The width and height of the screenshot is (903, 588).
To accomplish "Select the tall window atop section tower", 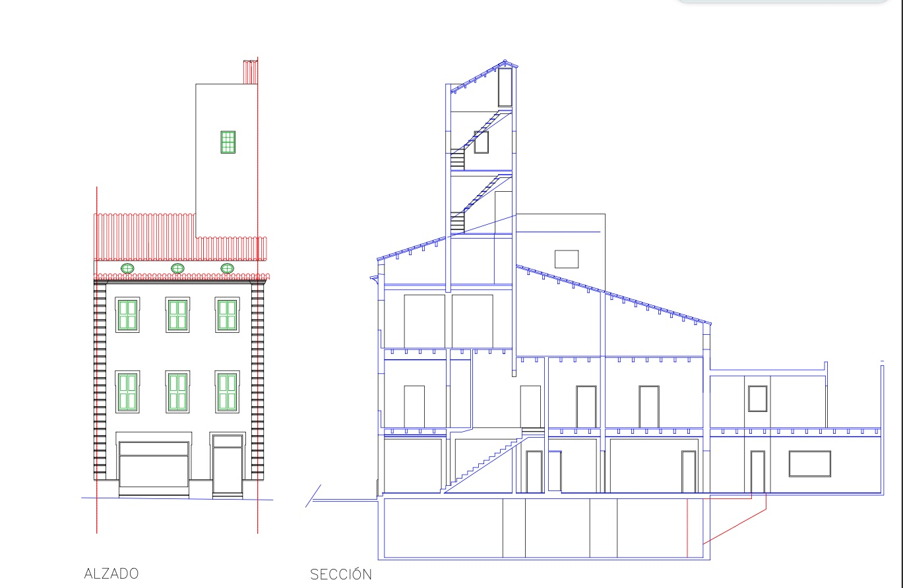I will point(505,87).
